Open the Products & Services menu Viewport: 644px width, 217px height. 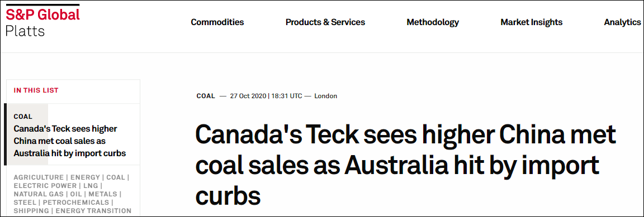(325, 22)
